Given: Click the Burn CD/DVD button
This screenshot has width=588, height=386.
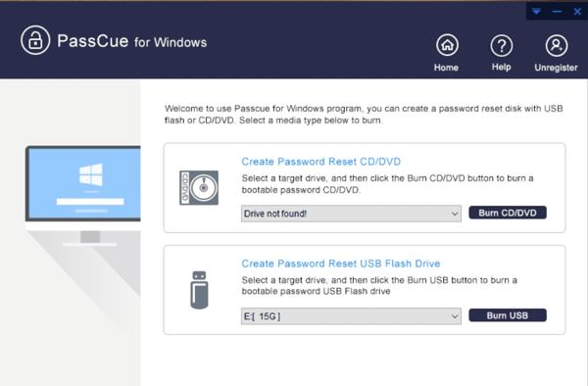Looking at the screenshot, I should pyautogui.click(x=508, y=213).
